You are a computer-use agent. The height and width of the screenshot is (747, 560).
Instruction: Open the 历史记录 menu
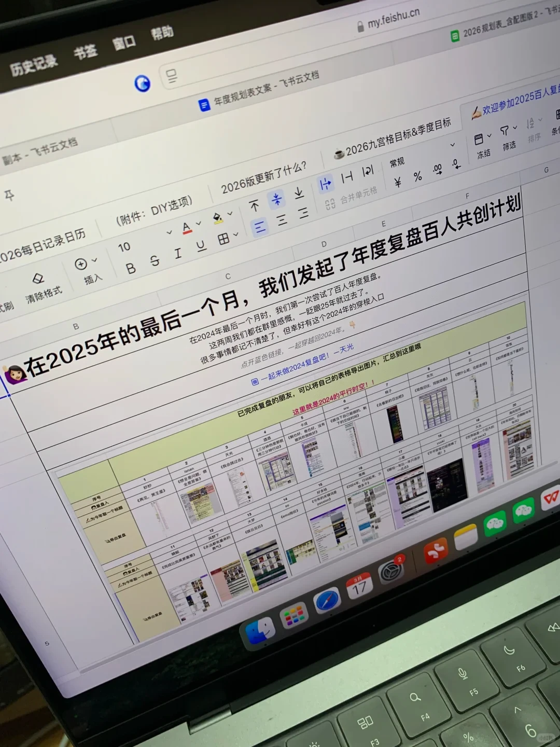34,65
